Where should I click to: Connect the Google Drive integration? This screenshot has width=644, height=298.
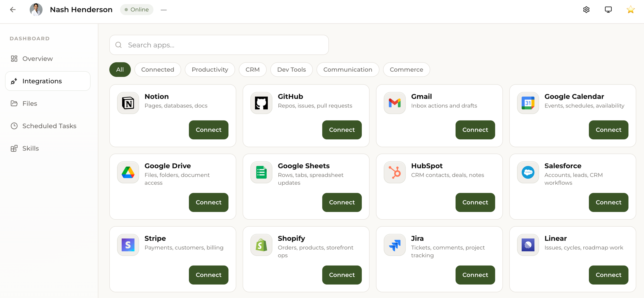[209, 202]
